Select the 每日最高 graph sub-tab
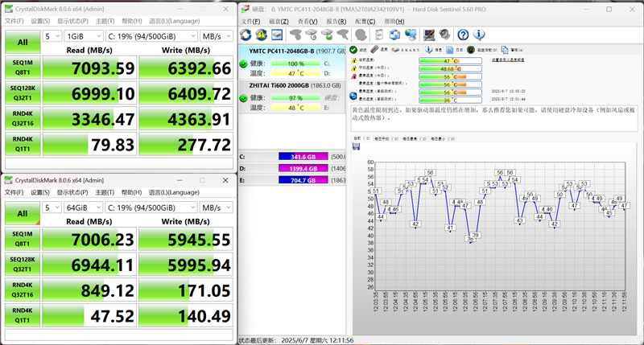644x345 pixels. 414,138
